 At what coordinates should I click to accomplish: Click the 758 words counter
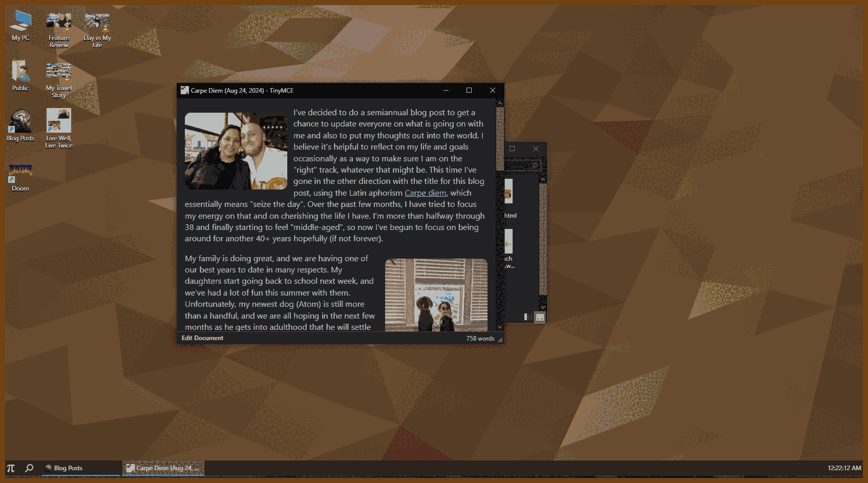pyautogui.click(x=480, y=339)
